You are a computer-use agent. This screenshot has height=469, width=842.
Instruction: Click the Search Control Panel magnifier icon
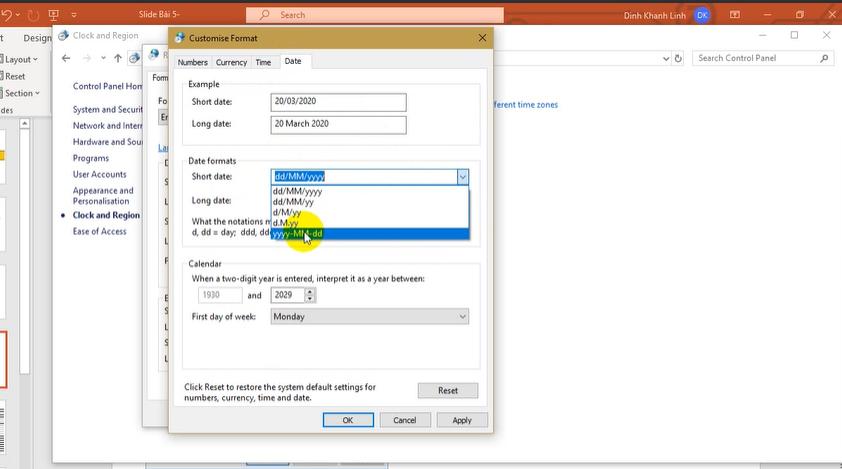(824, 58)
